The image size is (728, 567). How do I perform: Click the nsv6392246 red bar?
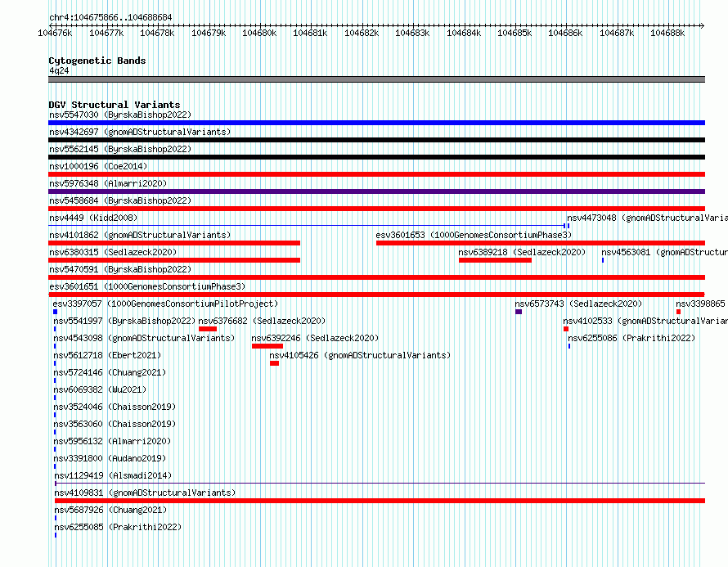click(x=267, y=346)
